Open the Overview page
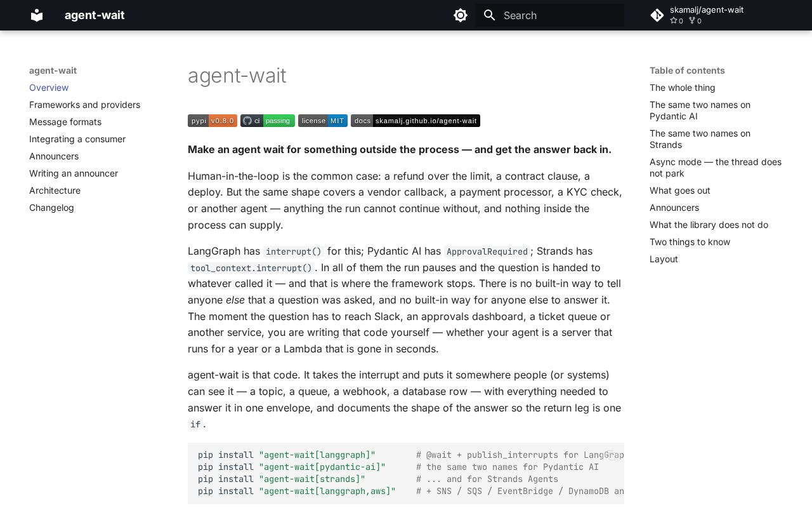 pos(49,88)
